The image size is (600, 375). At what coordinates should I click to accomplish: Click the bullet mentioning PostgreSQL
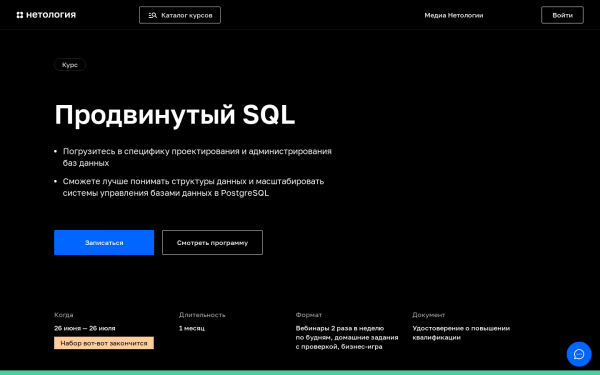pos(193,187)
